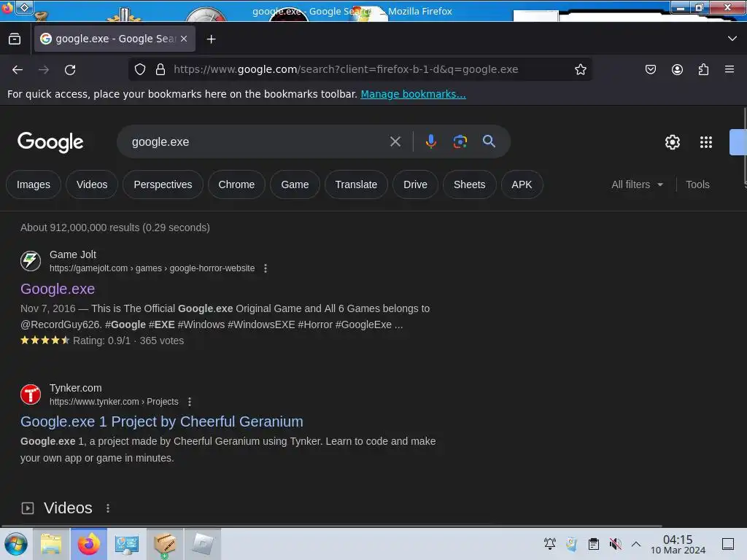747x560 pixels.
Task: Save page to Pocket
Action: [651, 69]
